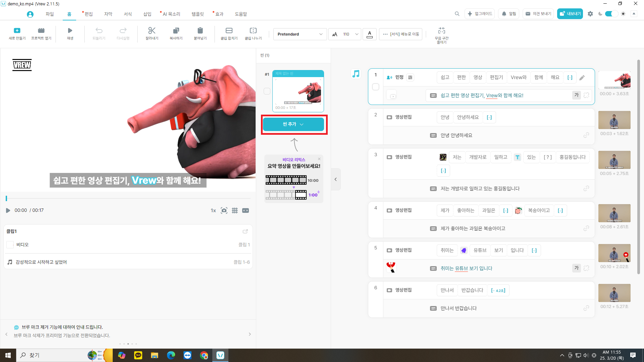Viewport: 644px width, 362px height.
Task: Click the 업그레이드 upgrade button
Action: click(480, 14)
